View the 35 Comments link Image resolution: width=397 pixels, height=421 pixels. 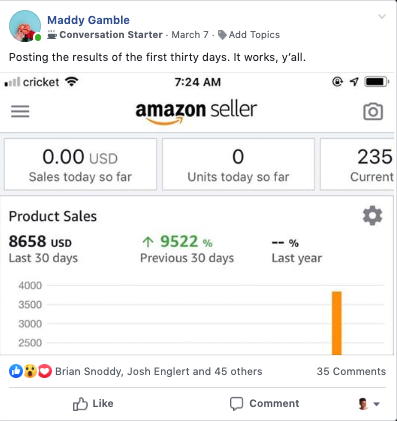351,371
